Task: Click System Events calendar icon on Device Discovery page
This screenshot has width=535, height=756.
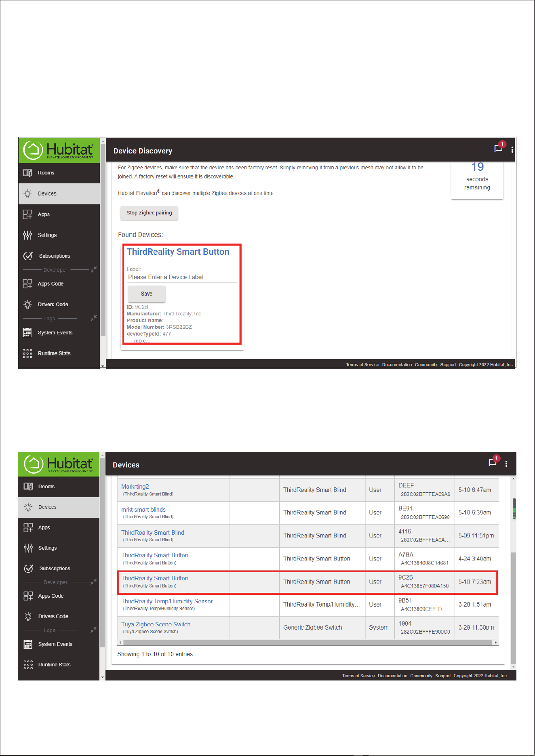Action: point(27,333)
